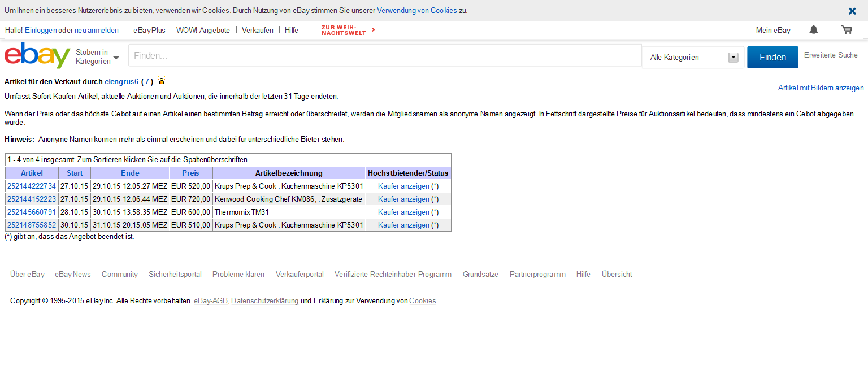Click the EUR 510,00 price cell

pos(191,225)
